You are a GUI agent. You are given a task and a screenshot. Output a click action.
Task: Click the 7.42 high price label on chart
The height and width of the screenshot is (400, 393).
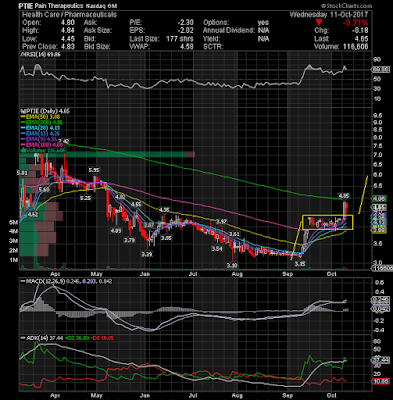click(x=64, y=141)
